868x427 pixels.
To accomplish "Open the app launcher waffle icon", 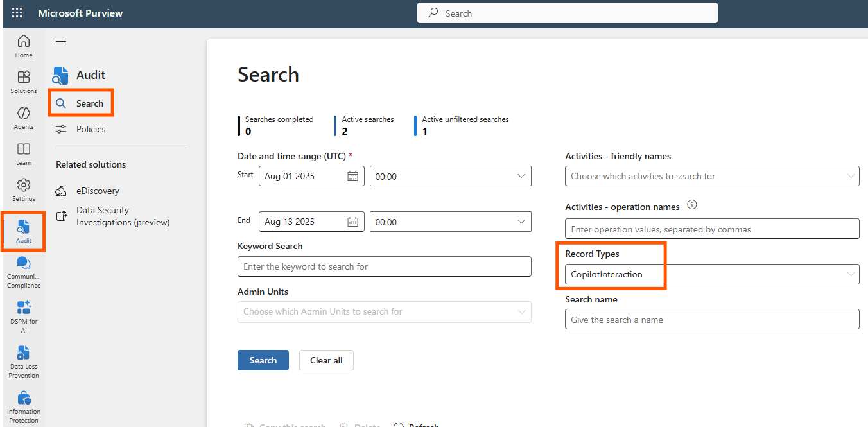I will 17,13.
